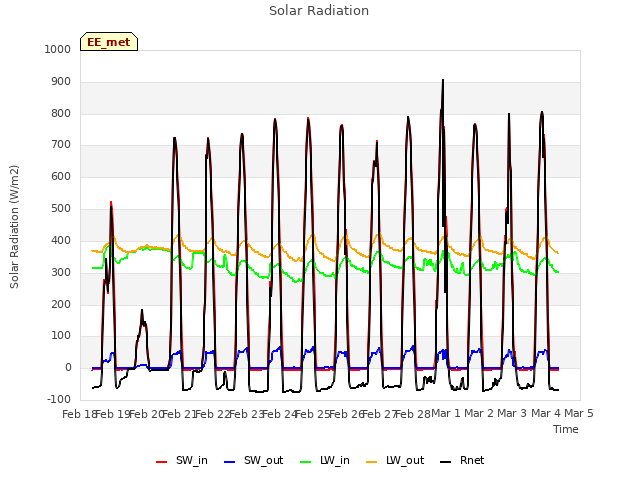Click the 1000 y-axis tick label

(x=58, y=49)
